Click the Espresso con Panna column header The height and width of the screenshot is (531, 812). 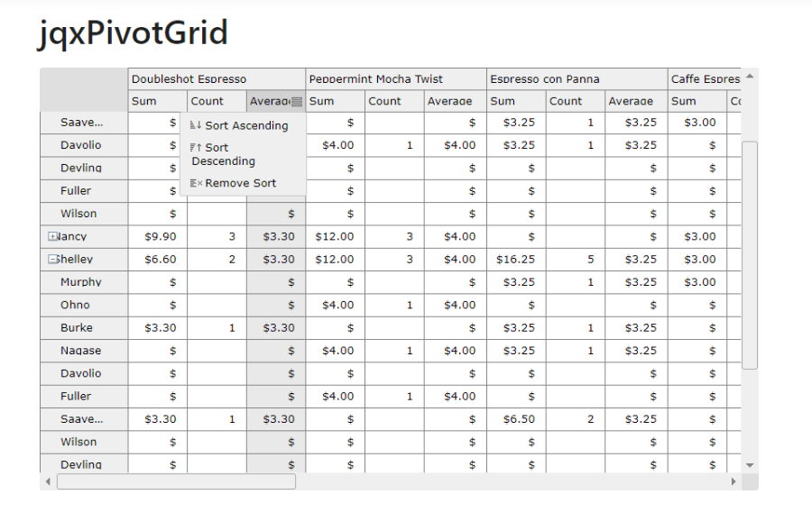click(577, 79)
